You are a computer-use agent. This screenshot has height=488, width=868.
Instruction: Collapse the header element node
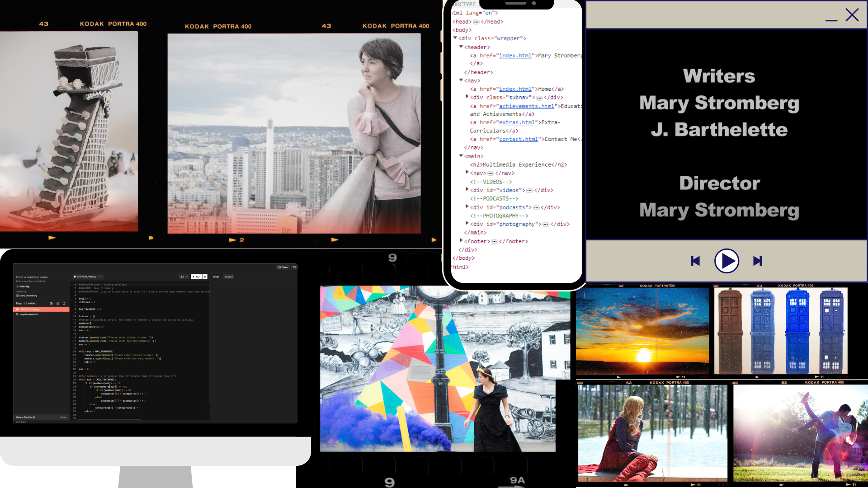tap(461, 47)
